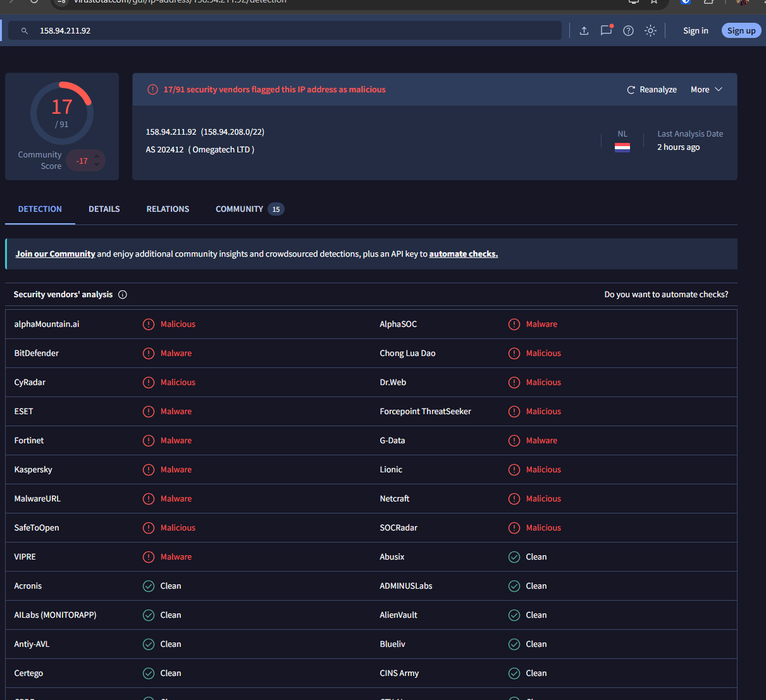The image size is (766, 700).
Task: Click the Antiy-AVL vendor name
Action: tap(32, 644)
